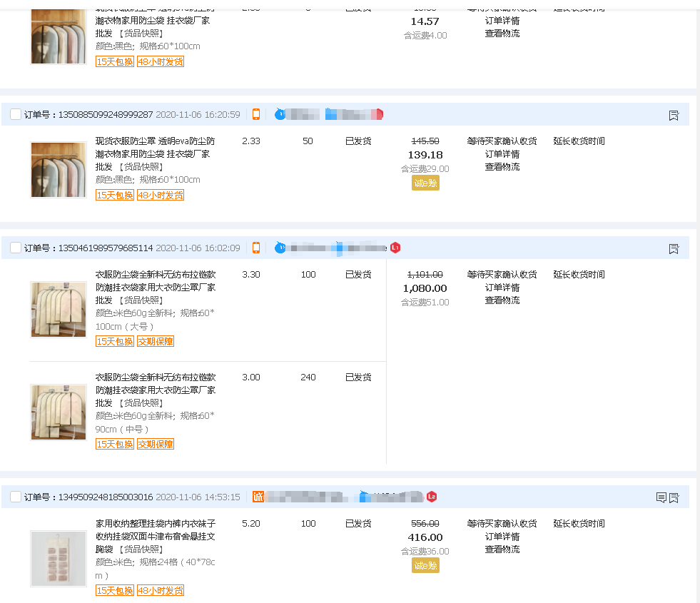
Task: Open 订单详情 for the 139.18 order
Action: coord(502,154)
